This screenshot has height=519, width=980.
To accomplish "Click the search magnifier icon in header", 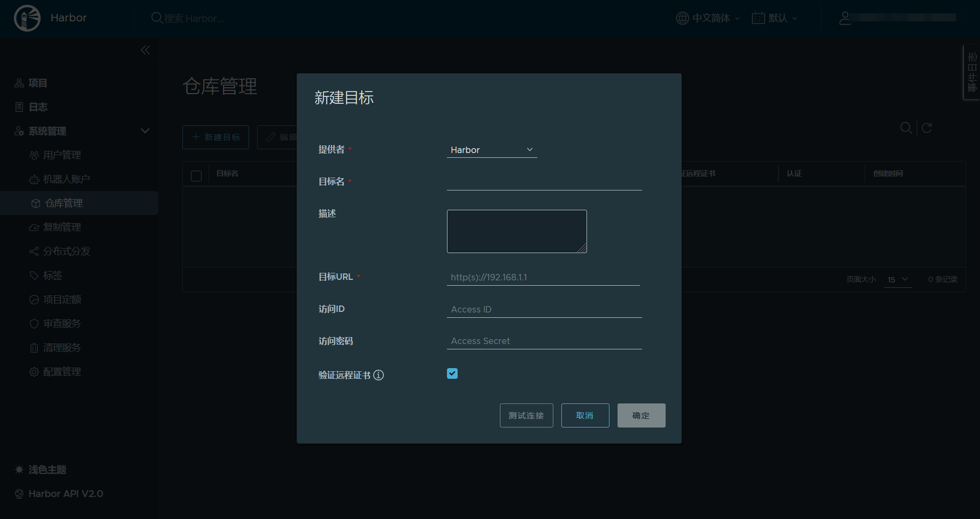I will point(157,18).
